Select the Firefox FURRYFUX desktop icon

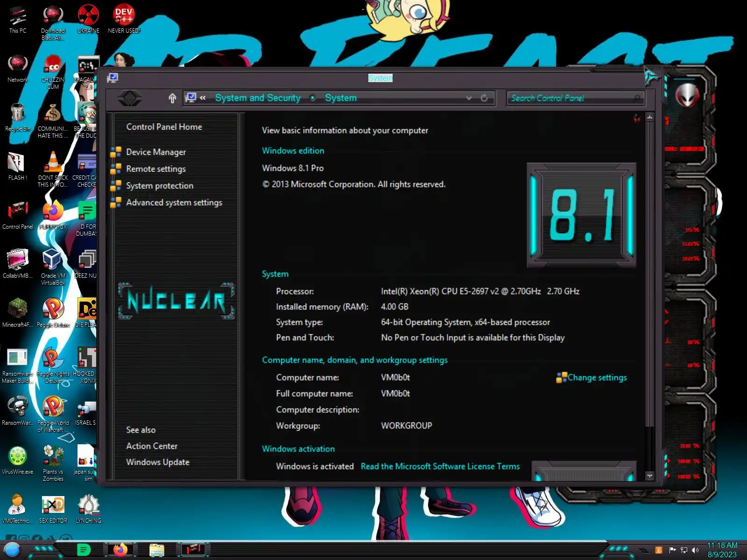point(53,216)
